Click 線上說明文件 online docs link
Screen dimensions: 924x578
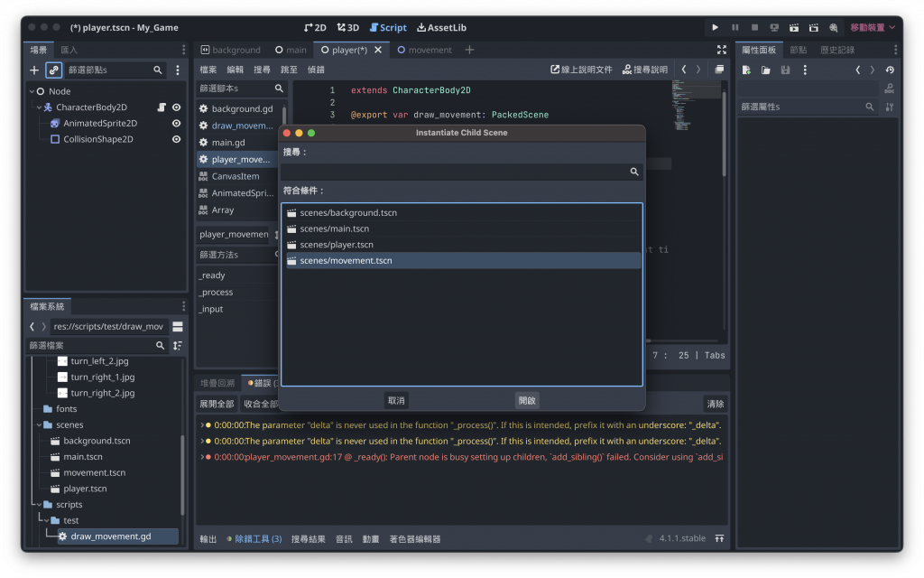(581, 70)
